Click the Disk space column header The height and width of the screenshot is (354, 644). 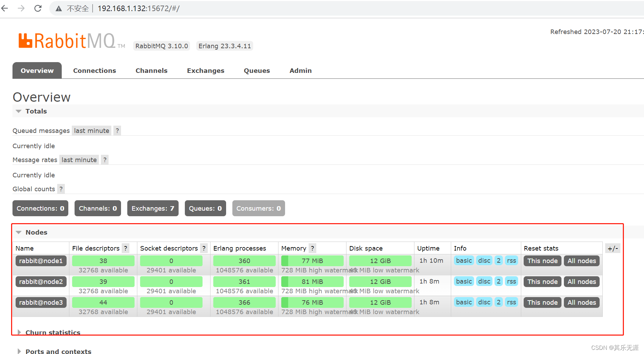[x=366, y=248]
